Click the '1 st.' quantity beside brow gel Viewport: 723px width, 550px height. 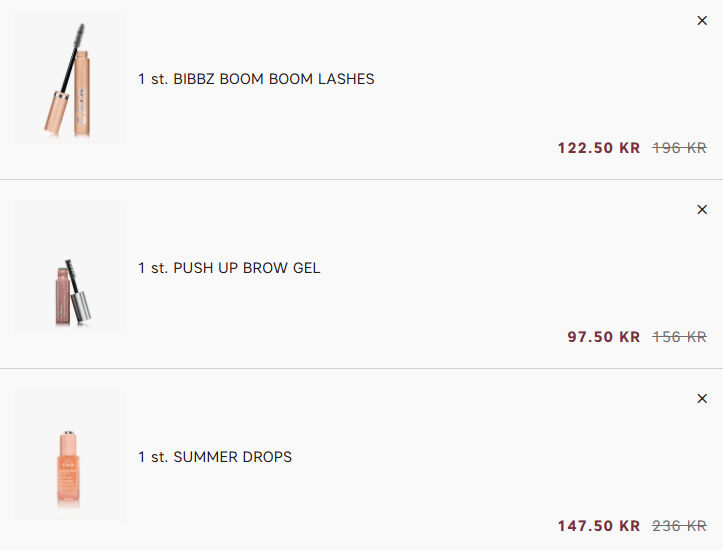(x=153, y=268)
